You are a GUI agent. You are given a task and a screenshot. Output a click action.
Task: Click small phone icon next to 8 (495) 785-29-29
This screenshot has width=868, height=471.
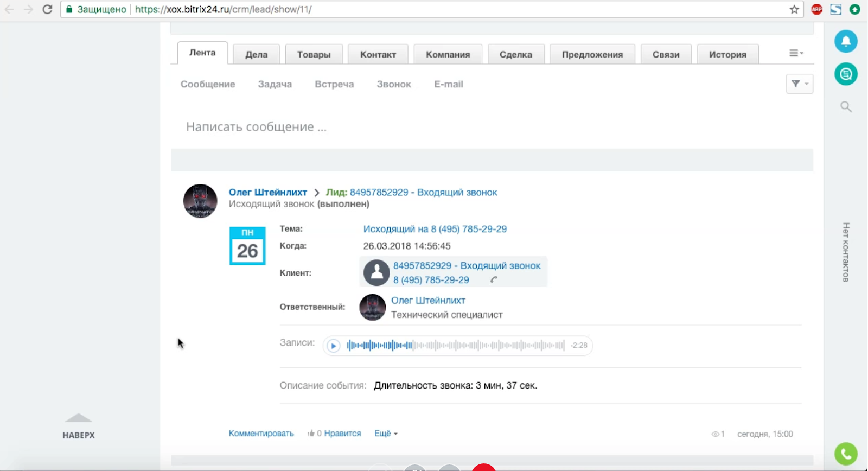click(494, 280)
